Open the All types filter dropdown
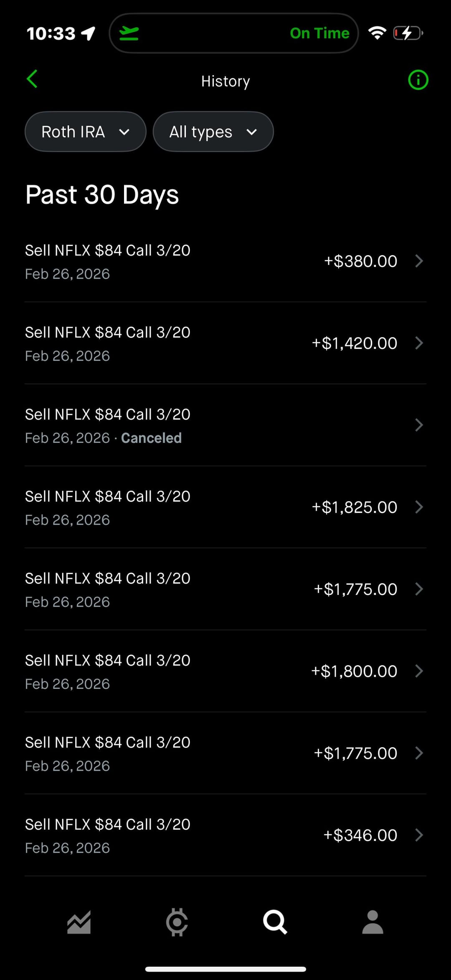The height and width of the screenshot is (980, 451). 213,132
